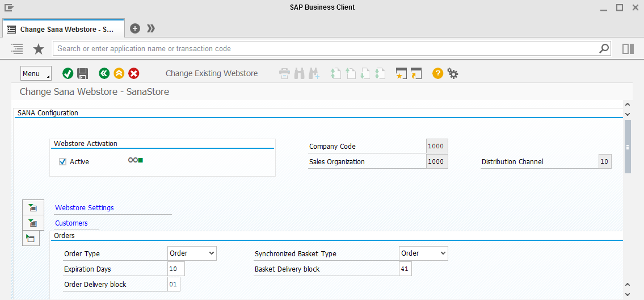Save with the floppy disk icon
The width and height of the screenshot is (644, 300).
[x=82, y=74]
